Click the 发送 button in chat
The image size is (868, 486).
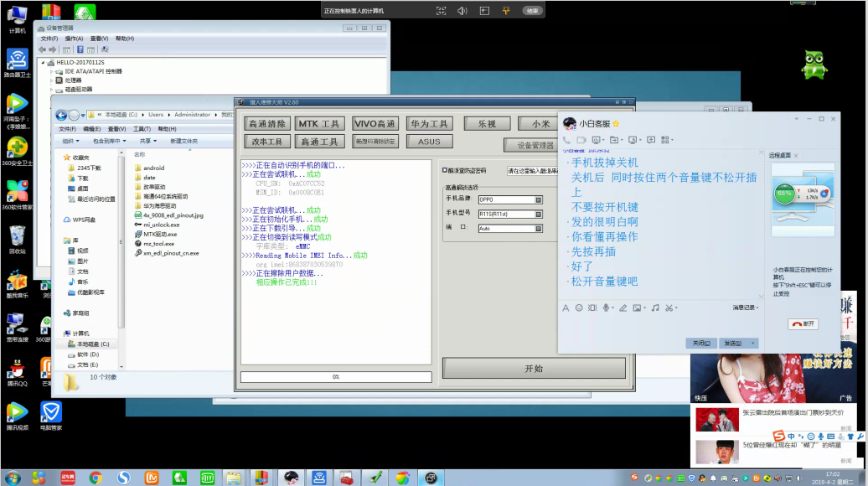(732, 344)
